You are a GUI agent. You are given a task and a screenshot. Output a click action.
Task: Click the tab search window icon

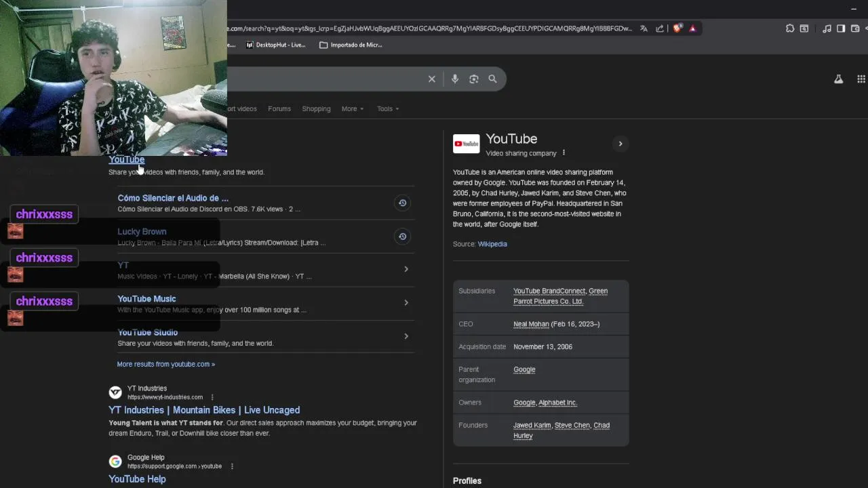(804, 28)
